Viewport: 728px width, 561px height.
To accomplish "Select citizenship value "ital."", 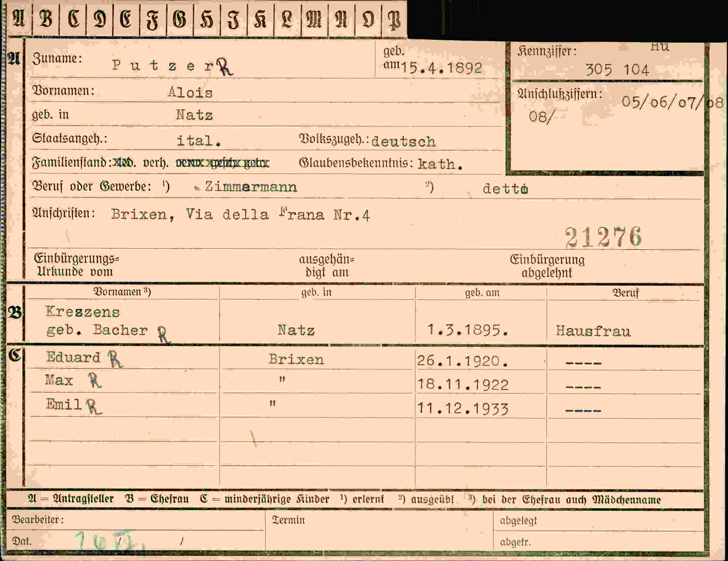I will [x=199, y=141].
